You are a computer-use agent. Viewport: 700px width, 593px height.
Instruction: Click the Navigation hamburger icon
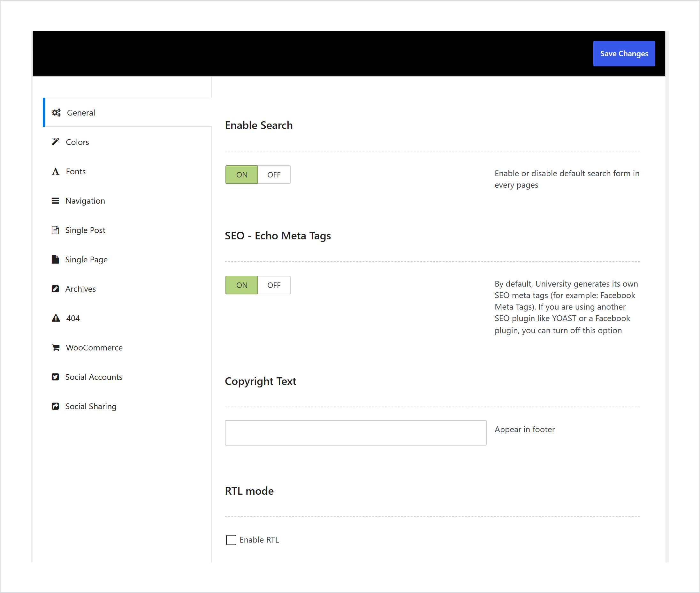(x=55, y=201)
